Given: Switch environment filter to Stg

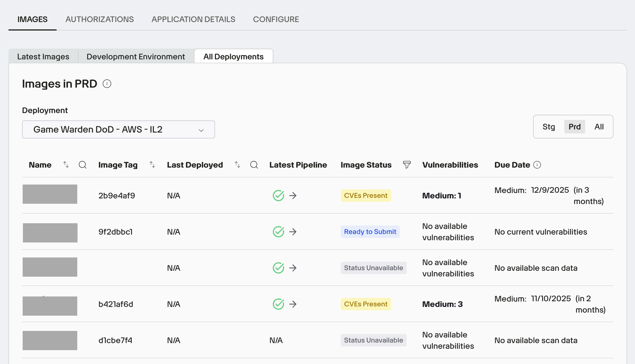Looking at the screenshot, I should (x=549, y=127).
